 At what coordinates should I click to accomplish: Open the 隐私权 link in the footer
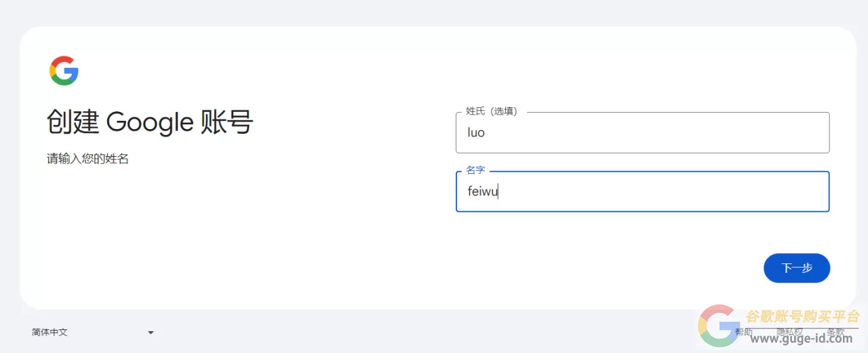click(x=789, y=332)
